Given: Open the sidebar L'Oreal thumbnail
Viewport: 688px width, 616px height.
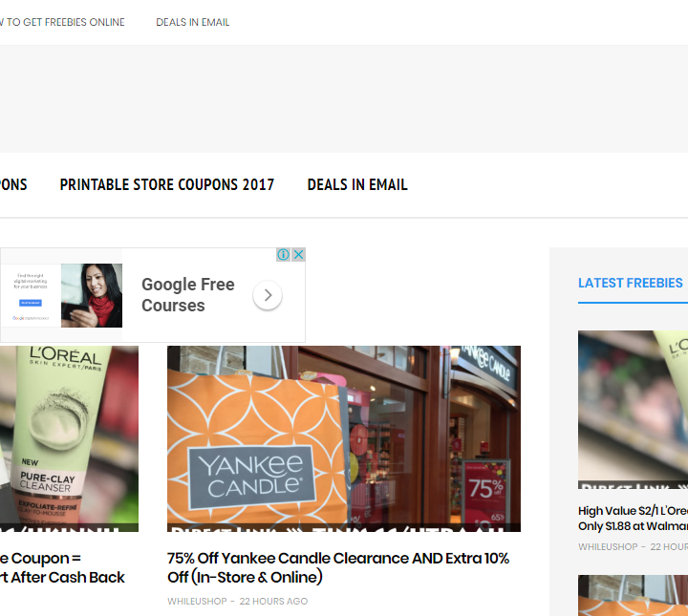Looking at the screenshot, I should 633,410.
